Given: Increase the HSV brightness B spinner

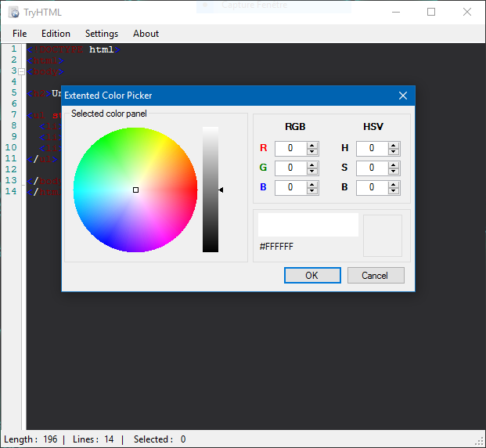Looking at the screenshot, I should (x=394, y=184).
